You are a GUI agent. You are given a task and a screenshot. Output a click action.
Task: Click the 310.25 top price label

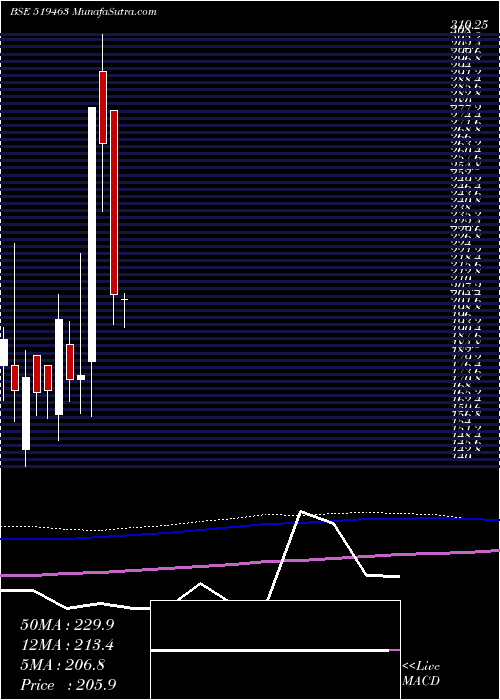click(x=469, y=26)
